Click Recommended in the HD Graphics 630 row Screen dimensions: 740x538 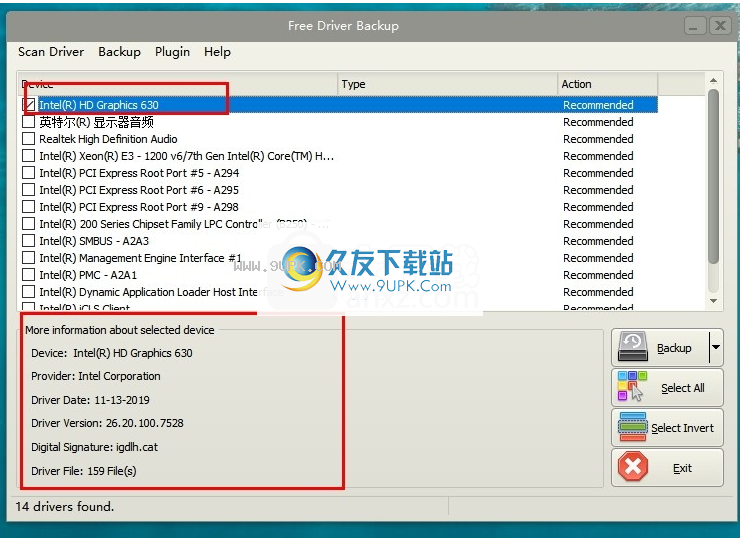coord(598,105)
